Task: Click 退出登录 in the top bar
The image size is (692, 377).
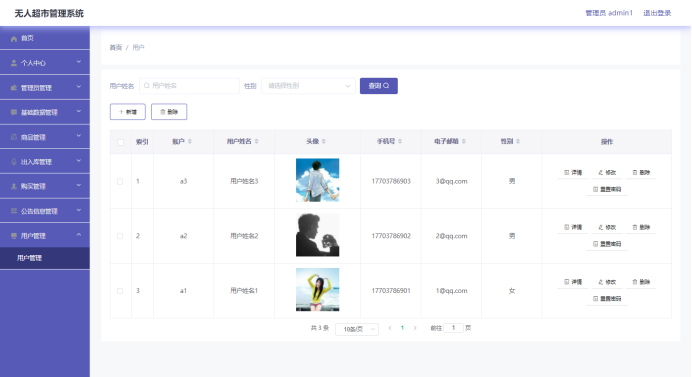Action: pyautogui.click(x=657, y=13)
